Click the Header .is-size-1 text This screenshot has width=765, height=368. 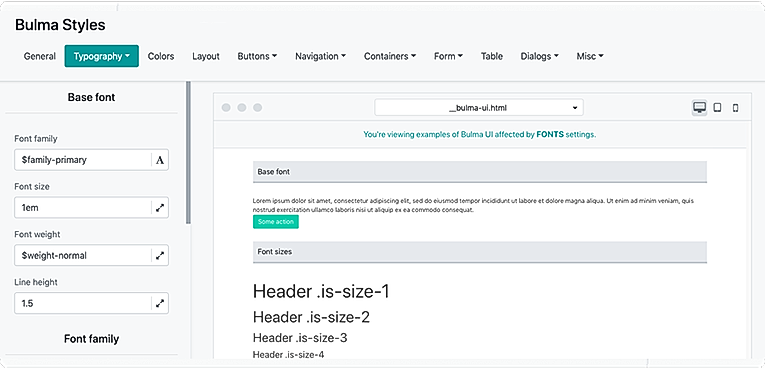(x=321, y=291)
